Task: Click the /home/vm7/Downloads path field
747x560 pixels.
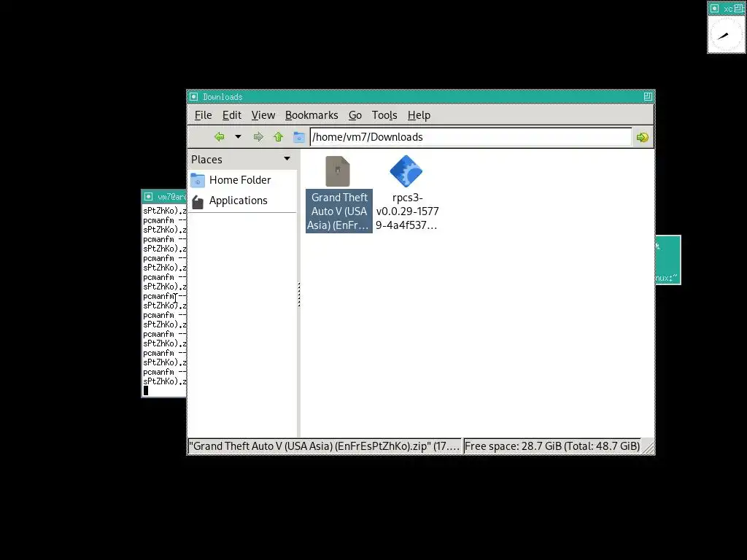Action: coord(471,137)
